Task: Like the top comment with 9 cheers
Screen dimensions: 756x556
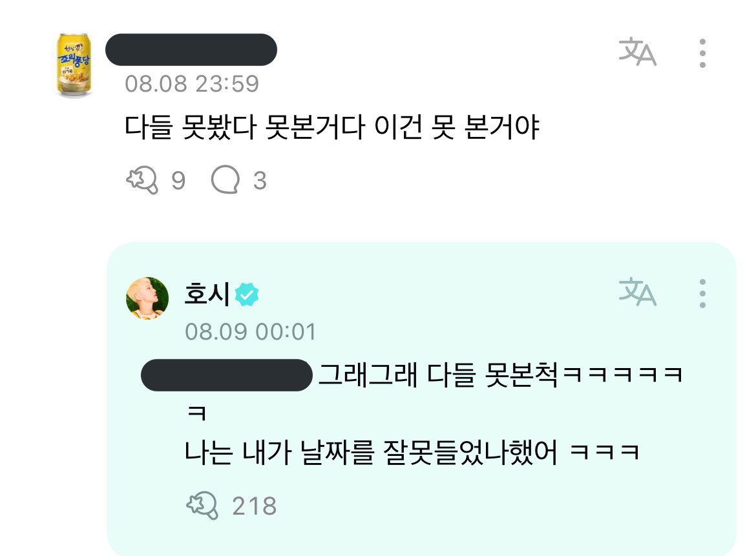Action: point(142,180)
